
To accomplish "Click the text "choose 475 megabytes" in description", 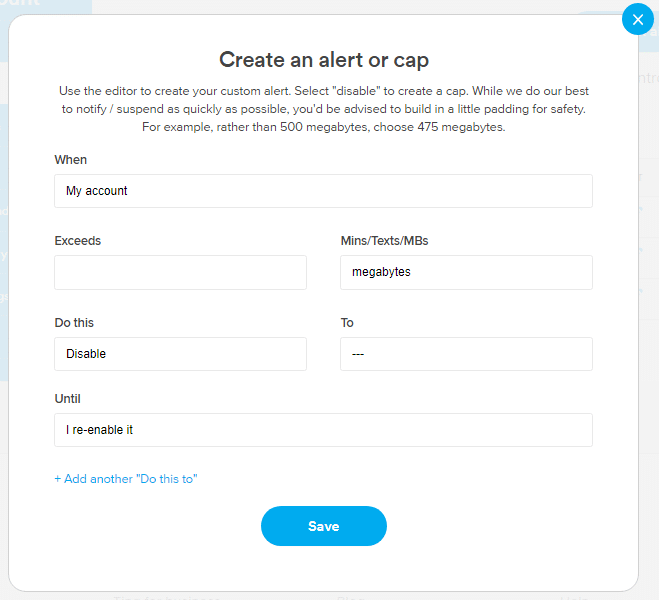I will tap(439, 127).
